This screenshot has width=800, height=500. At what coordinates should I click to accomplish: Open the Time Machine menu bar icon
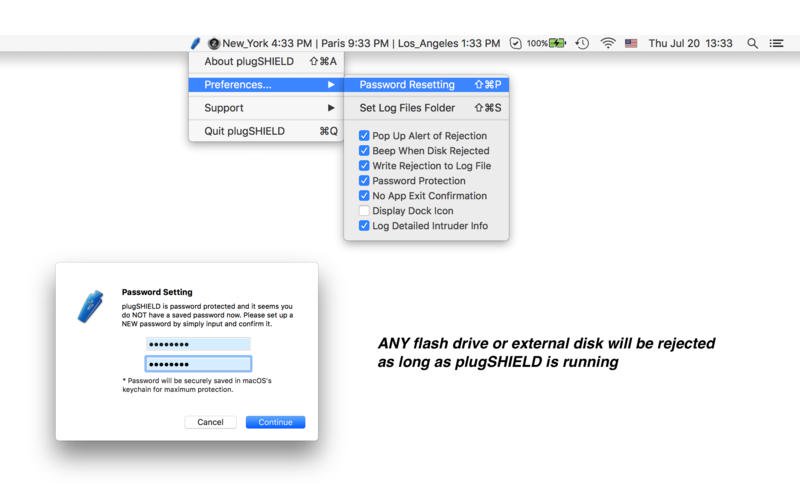pos(582,43)
